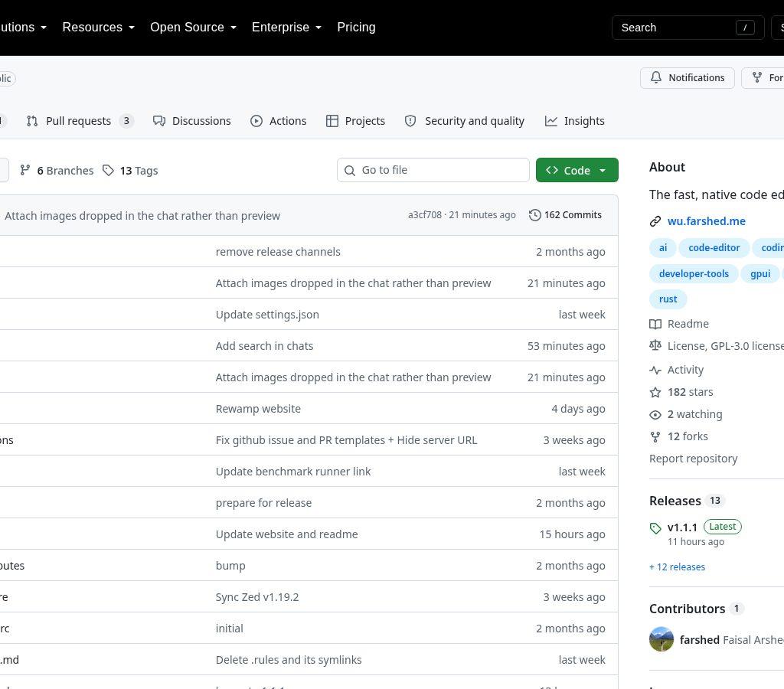Open 'Rewamp website' commit message

pos(258,409)
